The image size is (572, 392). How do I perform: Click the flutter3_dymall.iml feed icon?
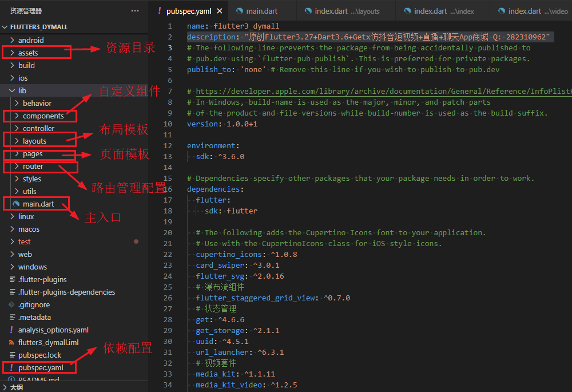(x=11, y=342)
